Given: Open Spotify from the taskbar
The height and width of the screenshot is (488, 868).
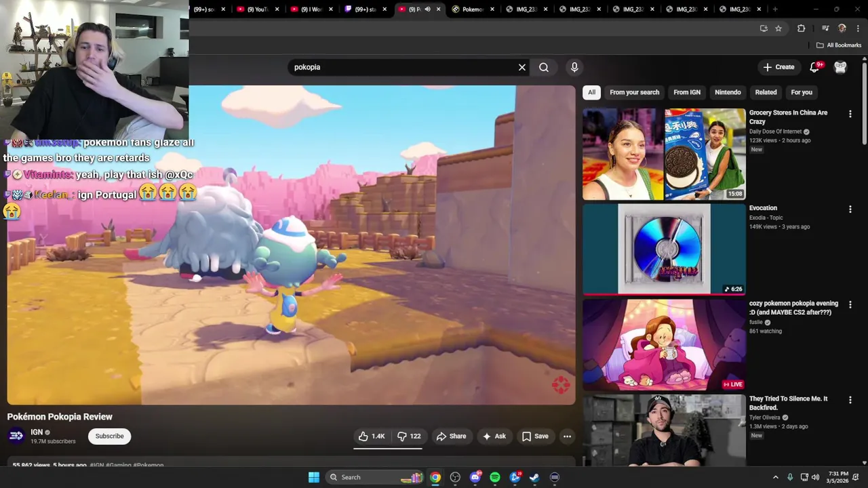Looking at the screenshot, I should click(495, 477).
